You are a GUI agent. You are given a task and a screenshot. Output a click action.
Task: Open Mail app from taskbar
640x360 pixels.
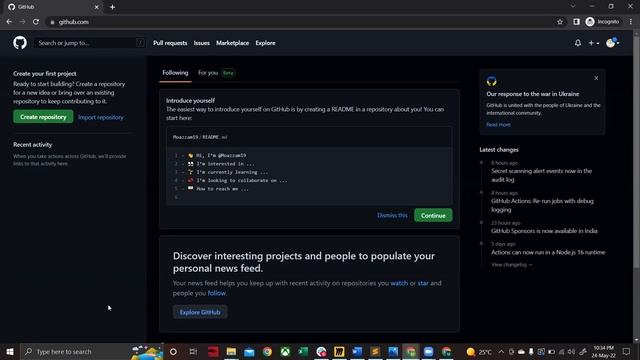(249, 351)
